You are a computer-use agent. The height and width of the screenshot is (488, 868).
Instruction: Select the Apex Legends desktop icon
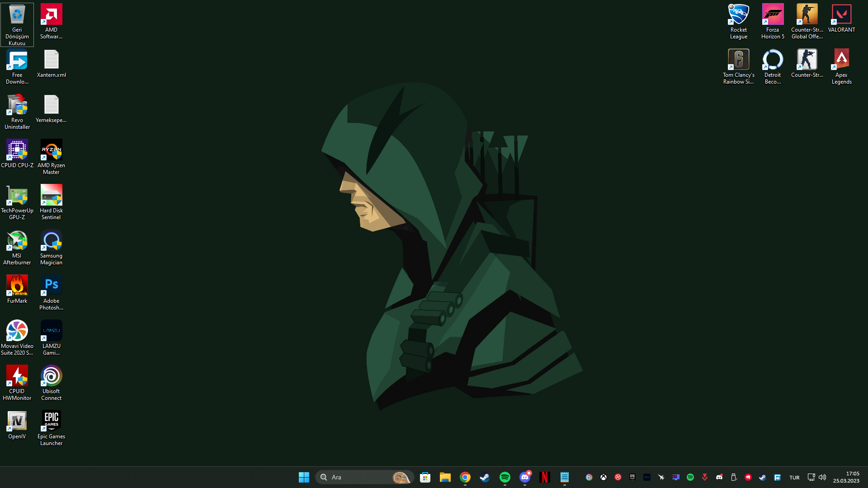841,66
